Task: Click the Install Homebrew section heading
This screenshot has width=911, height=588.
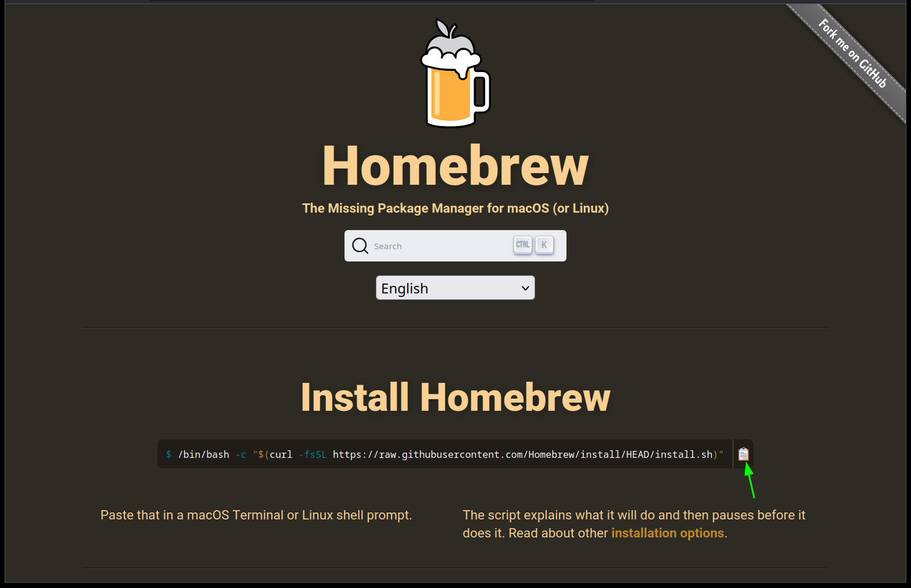Action: (455, 397)
